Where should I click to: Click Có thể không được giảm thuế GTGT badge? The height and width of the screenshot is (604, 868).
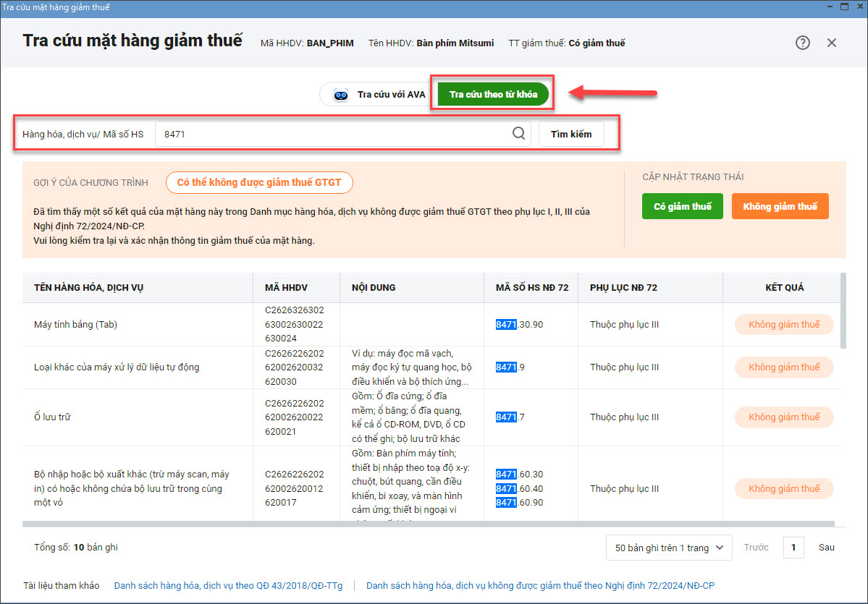point(259,182)
